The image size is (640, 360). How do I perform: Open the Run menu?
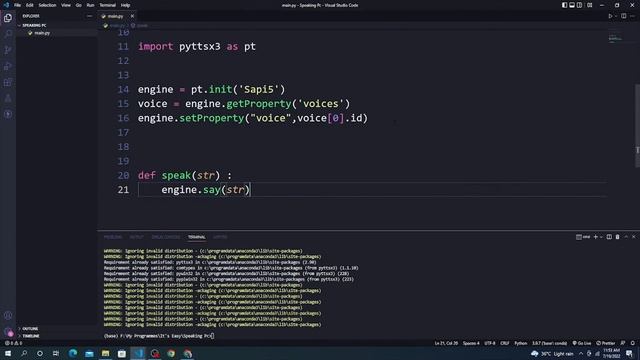[x=90, y=5]
